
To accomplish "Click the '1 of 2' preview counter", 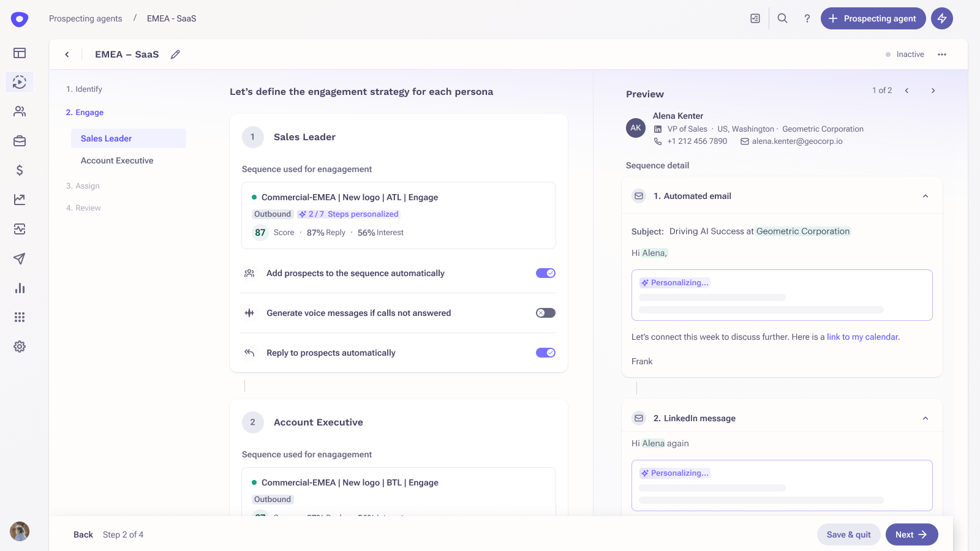I will [882, 91].
